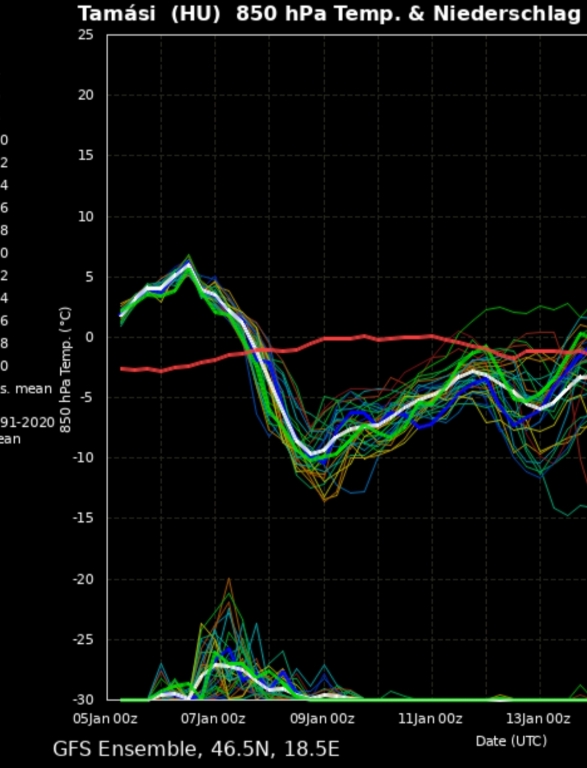Select the 25 tick on the temperature axis

[x=86, y=35]
